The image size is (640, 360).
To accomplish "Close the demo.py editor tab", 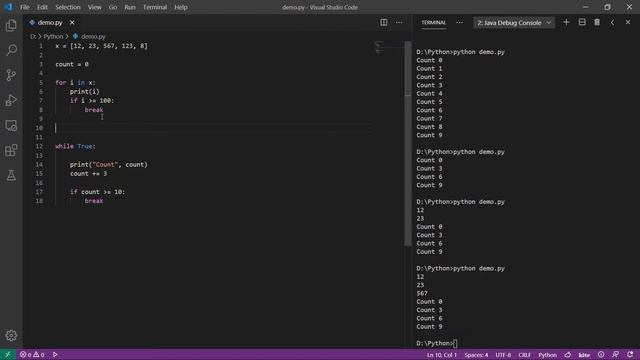I will [x=72, y=22].
